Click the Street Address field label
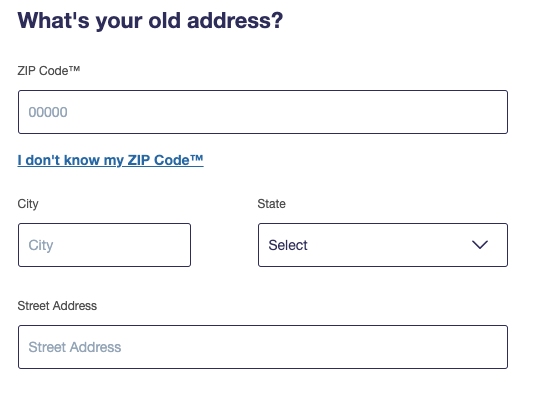 (x=57, y=305)
